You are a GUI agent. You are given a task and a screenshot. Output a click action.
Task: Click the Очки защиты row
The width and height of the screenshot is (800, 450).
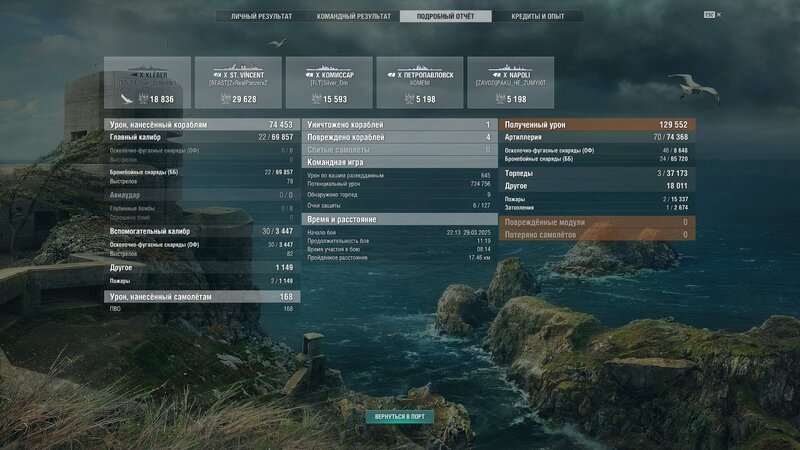(399, 206)
